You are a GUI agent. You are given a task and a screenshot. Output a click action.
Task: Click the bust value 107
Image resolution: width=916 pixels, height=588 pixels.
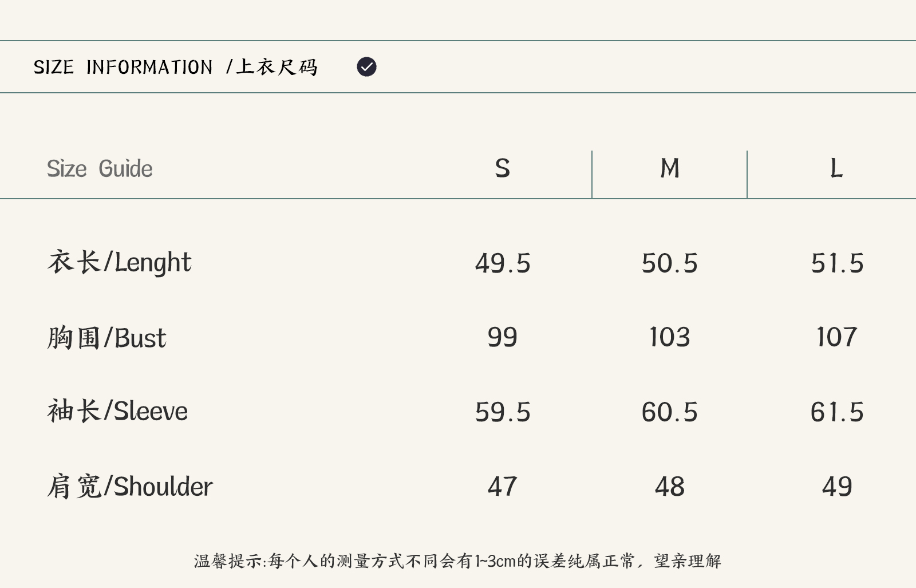(837, 337)
